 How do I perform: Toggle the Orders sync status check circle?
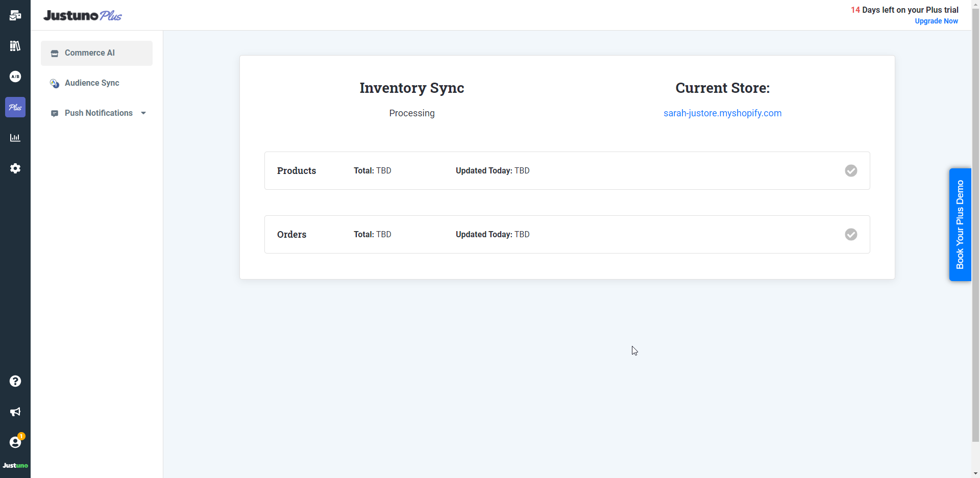850,234
